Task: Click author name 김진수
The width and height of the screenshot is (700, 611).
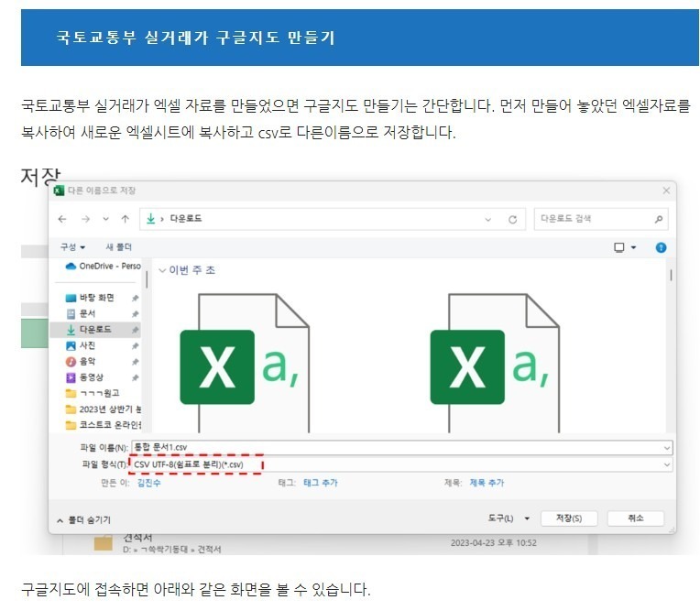Action: click(148, 483)
